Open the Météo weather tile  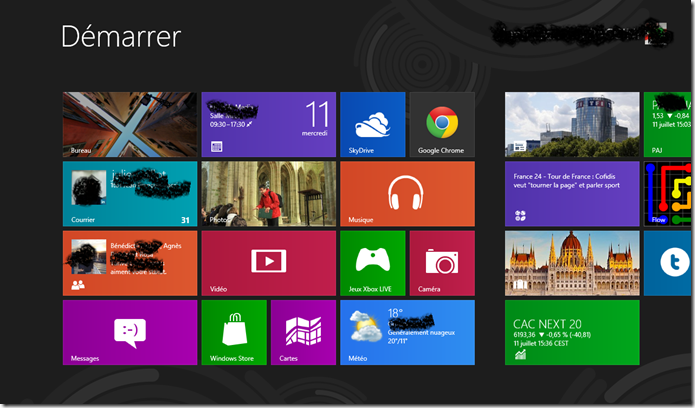pyautogui.click(x=407, y=333)
